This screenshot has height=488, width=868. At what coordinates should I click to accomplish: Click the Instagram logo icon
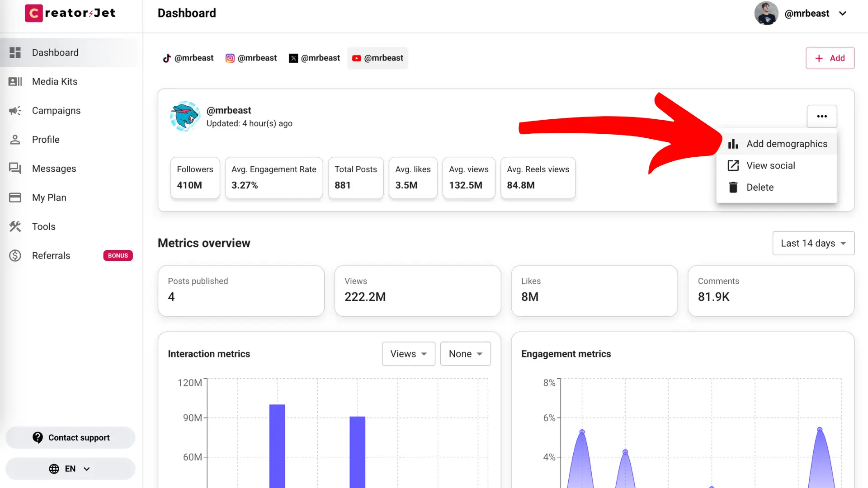coord(230,58)
